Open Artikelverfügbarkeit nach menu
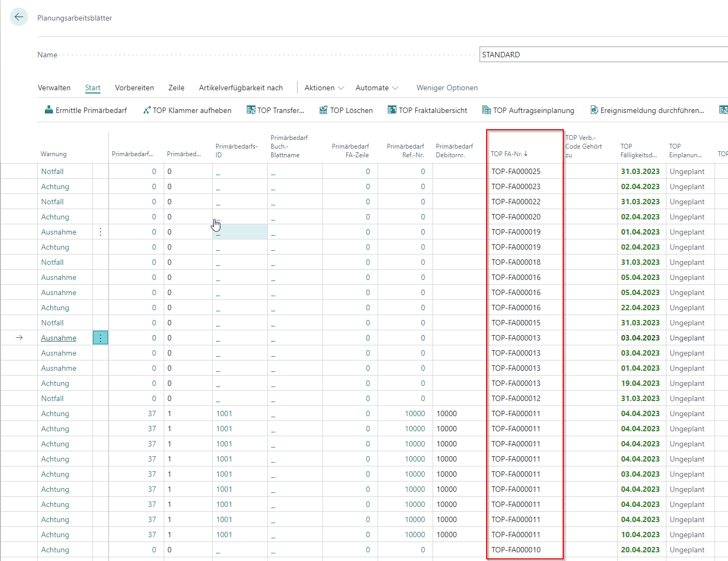Screen dimensions: 728x561 (x=241, y=88)
